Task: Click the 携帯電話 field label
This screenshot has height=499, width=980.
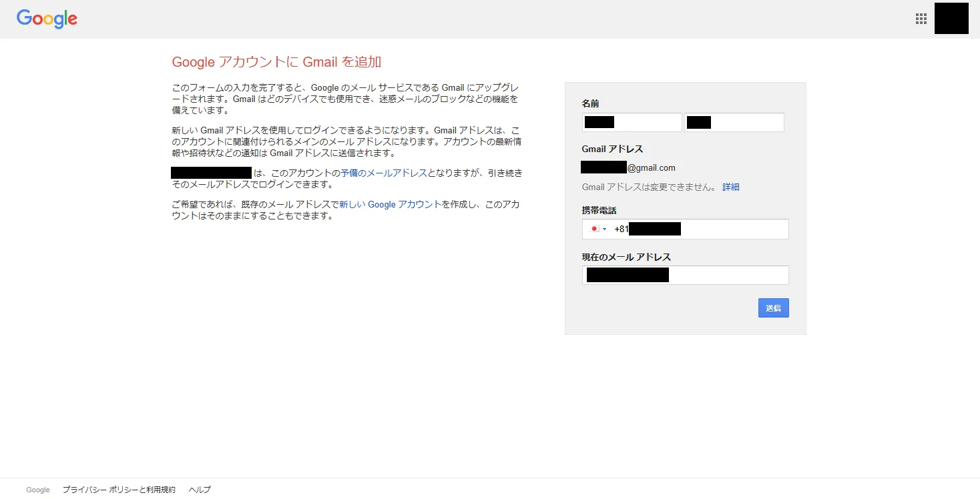Action: 599,210
